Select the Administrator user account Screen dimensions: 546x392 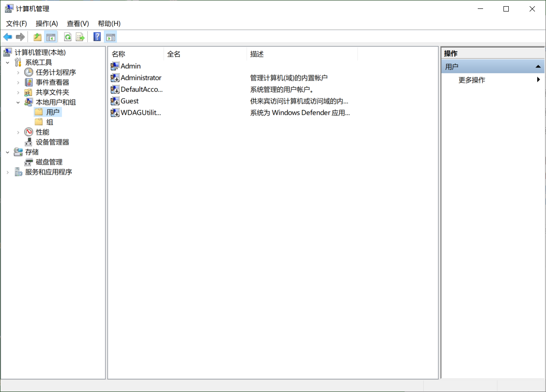pos(141,78)
